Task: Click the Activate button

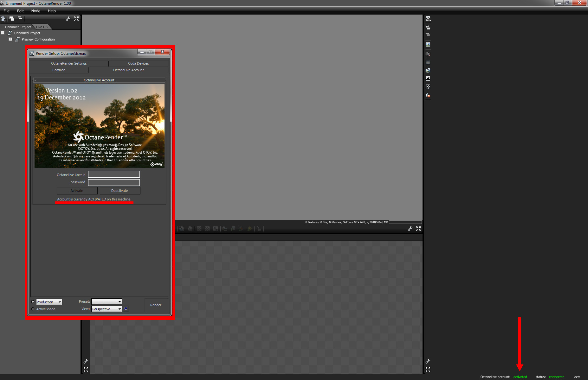Action: [x=77, y=191]
